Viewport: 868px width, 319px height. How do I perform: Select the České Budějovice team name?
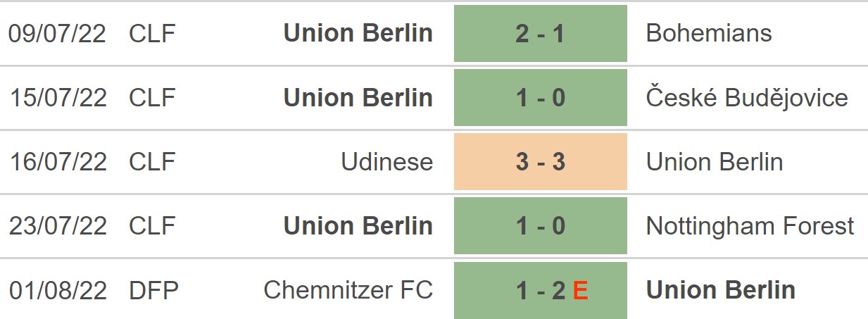(746, 98)
